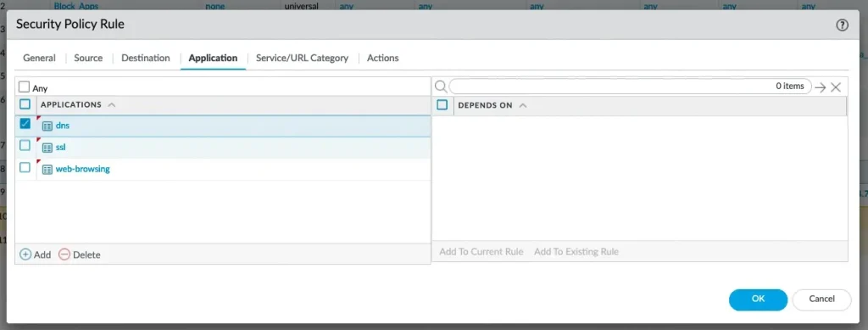
Task: Check the ssl checkbox
Action: pyautogui.click(x=25, y=146)
